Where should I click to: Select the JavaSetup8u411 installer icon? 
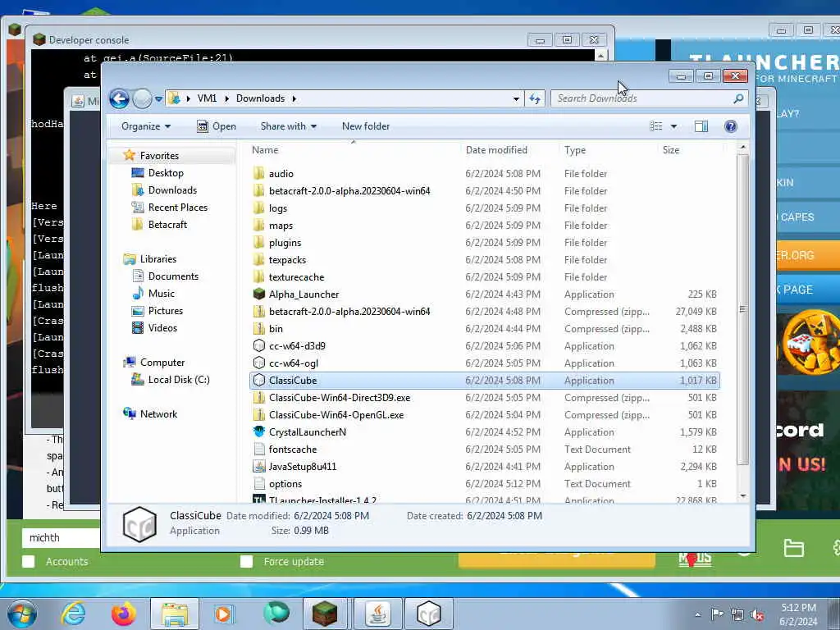click(x=258, y=466)
